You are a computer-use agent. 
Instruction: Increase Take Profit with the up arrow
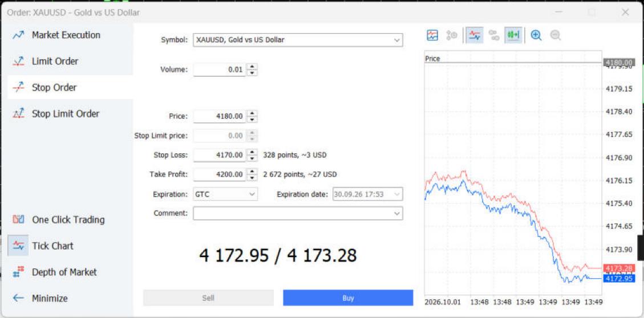(x=252, y=172)
